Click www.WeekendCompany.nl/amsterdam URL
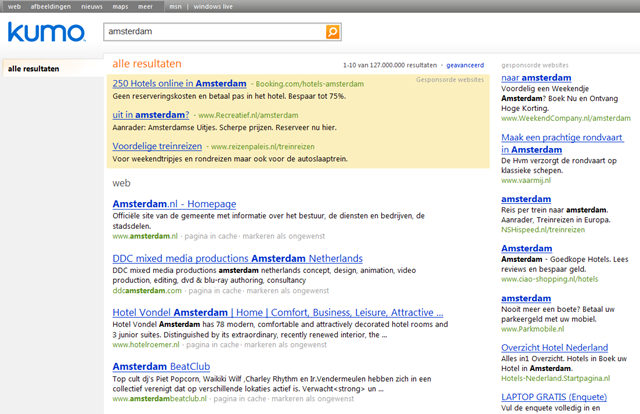 coord(566,118)
